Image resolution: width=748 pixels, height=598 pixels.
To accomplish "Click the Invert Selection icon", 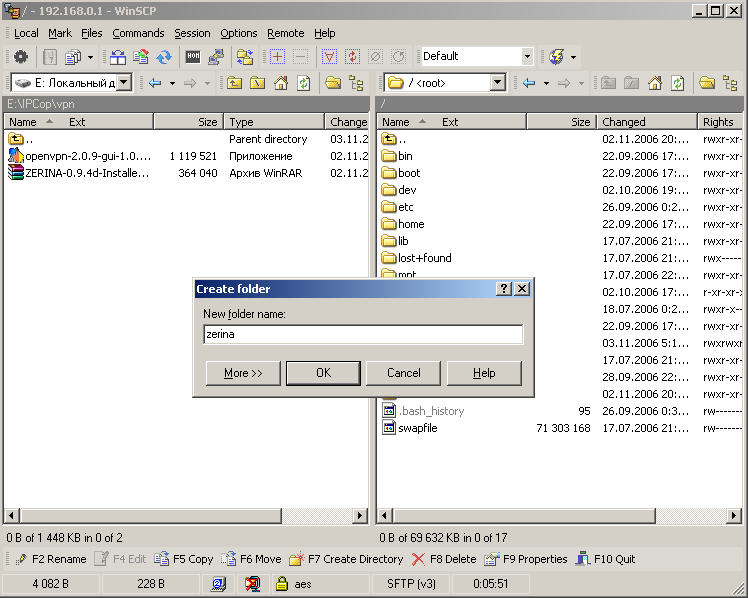I will coord(352,57).
